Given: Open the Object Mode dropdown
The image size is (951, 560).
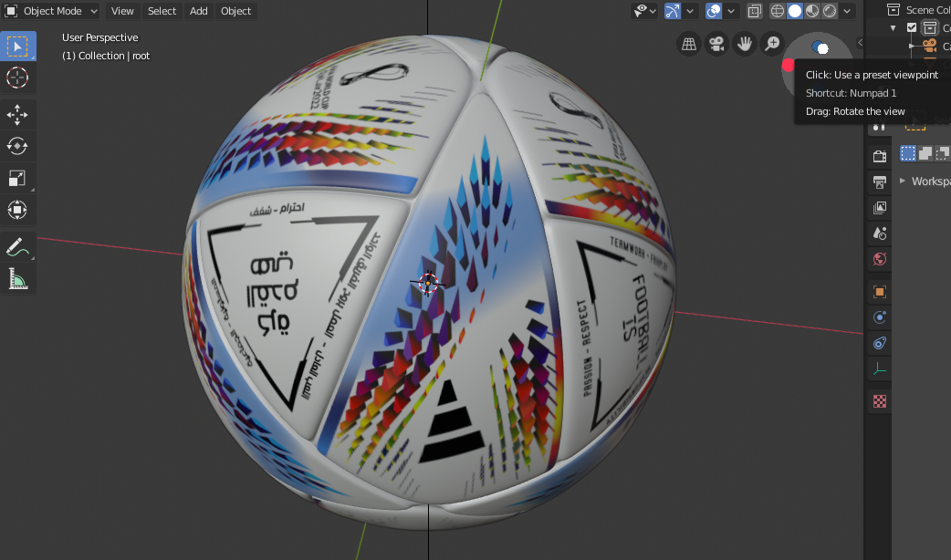Looking at the screenshot, I should coord(50,11).
